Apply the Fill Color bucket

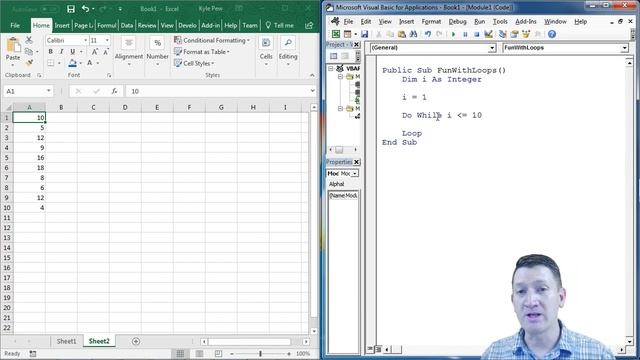coord(72,63)
